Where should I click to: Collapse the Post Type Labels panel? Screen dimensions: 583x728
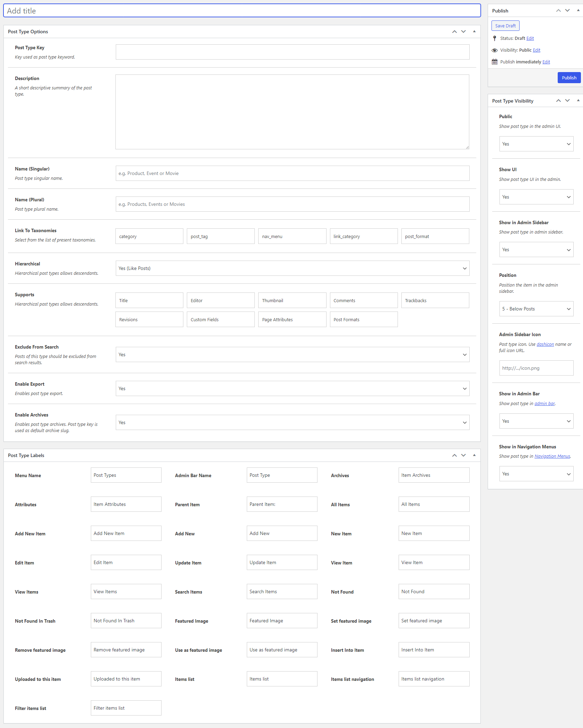(x=474, y=455)
